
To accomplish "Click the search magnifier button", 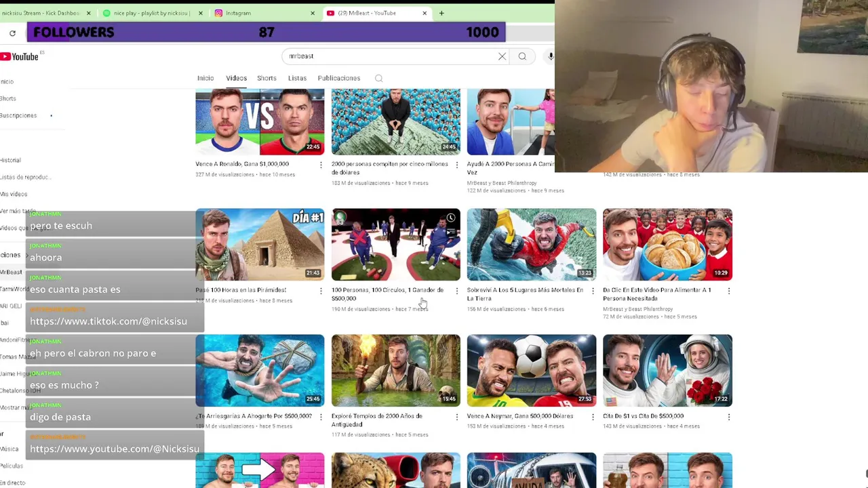I will (x=522, y=56).
